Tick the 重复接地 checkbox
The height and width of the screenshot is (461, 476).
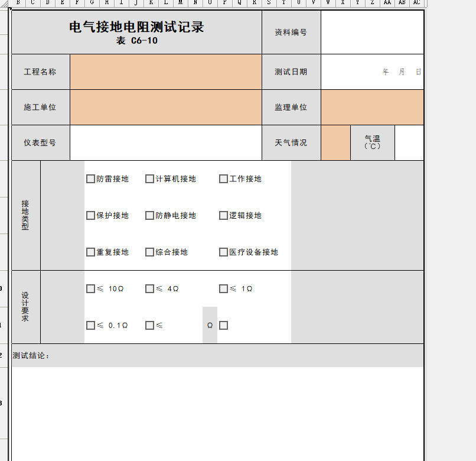(90, 252)
